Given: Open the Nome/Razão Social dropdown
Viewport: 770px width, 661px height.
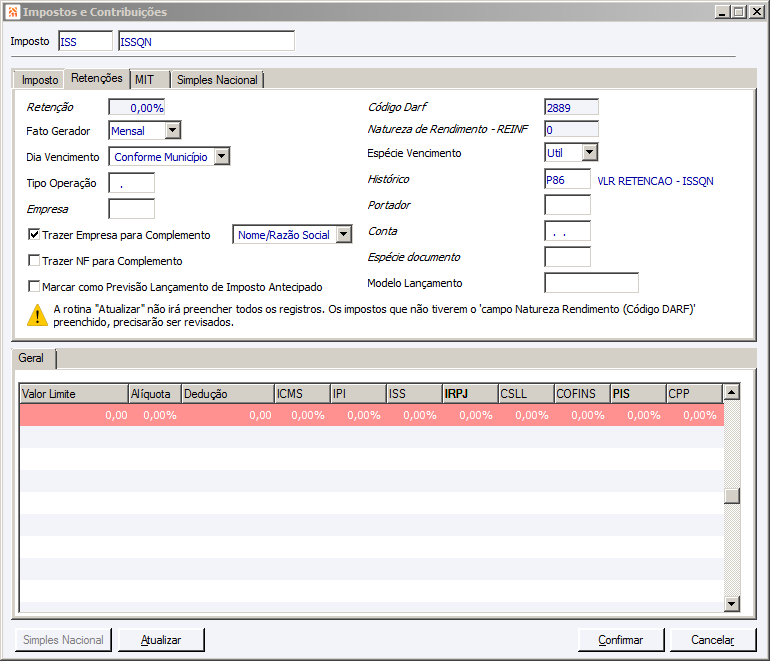Looking at the screenshot, I should click(344, 234).
